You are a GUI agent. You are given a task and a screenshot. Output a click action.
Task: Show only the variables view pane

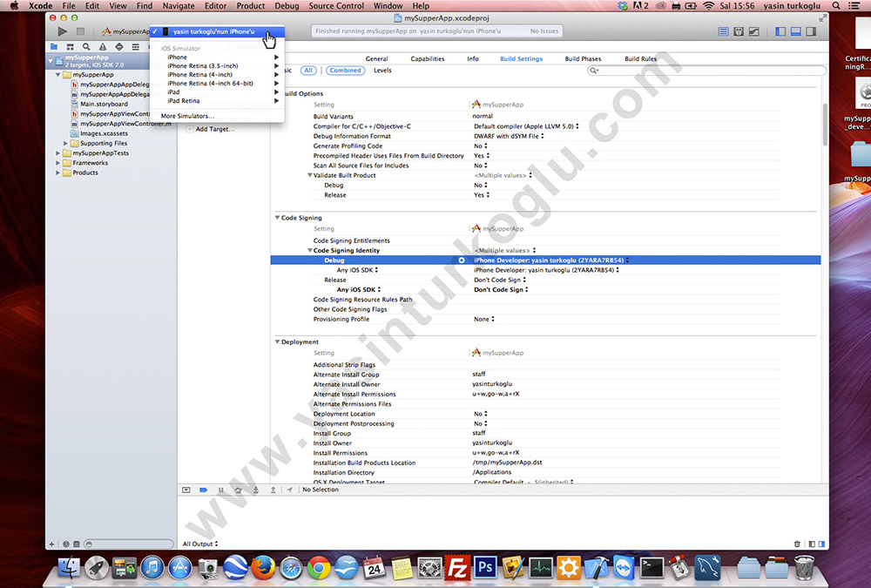pyautogui.click(x=812, y=544)
